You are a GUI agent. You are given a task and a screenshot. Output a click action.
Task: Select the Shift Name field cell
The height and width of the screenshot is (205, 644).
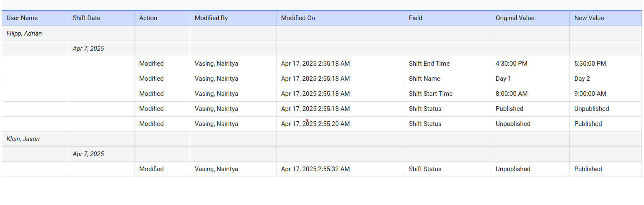click(424, 79)
